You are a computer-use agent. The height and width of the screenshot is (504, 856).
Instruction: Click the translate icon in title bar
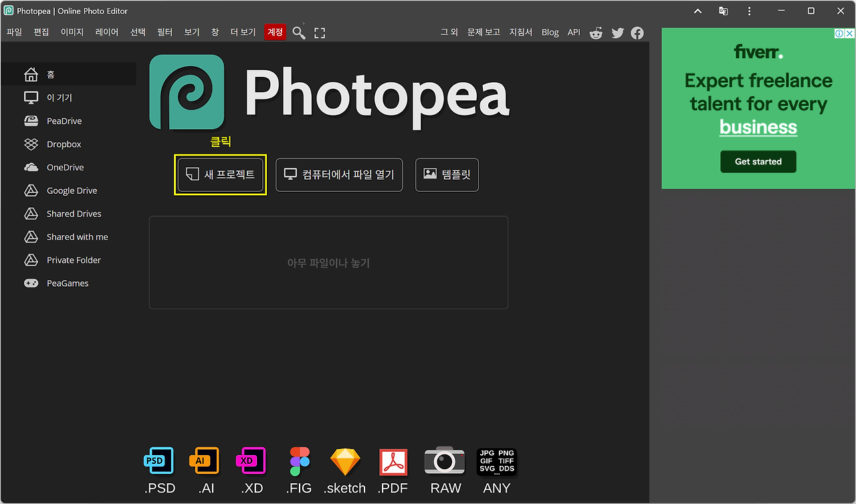click(723, 11)
